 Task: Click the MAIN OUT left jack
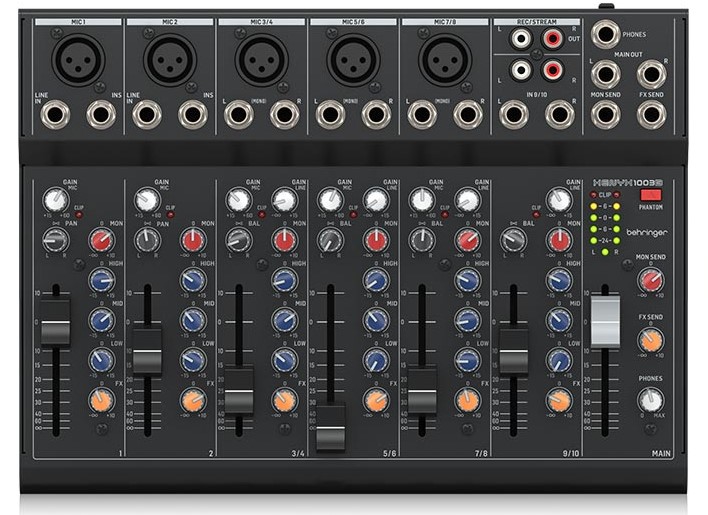606,73
